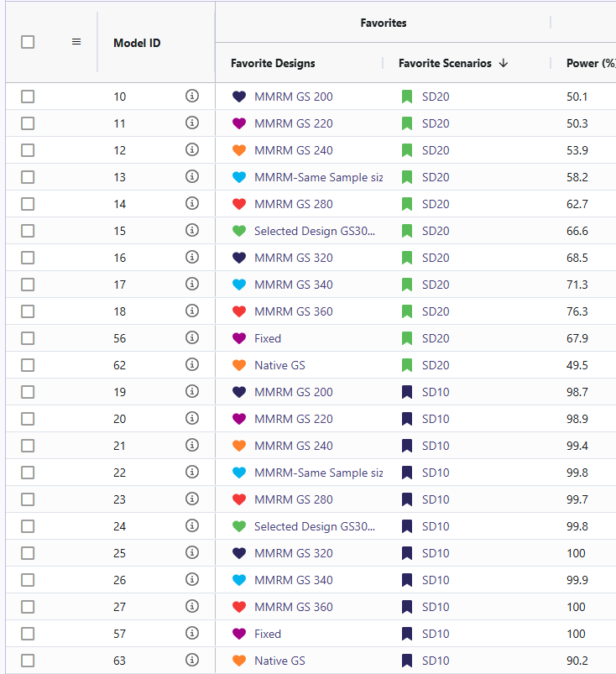Click the MMRM GS 360 design in row 18
The height and width of the screenshot is (674, 616).
pyautogui.click(x=293, y=311)
